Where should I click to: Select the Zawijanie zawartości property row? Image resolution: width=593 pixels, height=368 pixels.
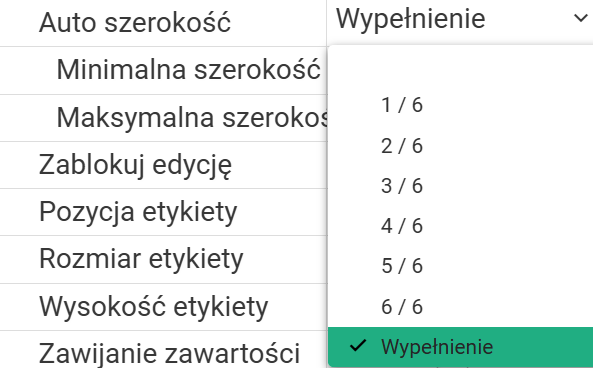tap(163, 350)
